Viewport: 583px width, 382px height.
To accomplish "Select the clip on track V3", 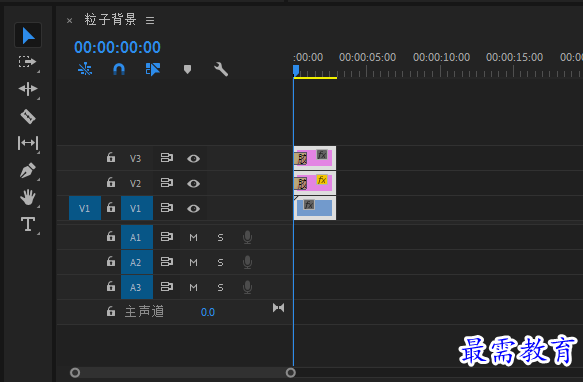I will (315, 158).
